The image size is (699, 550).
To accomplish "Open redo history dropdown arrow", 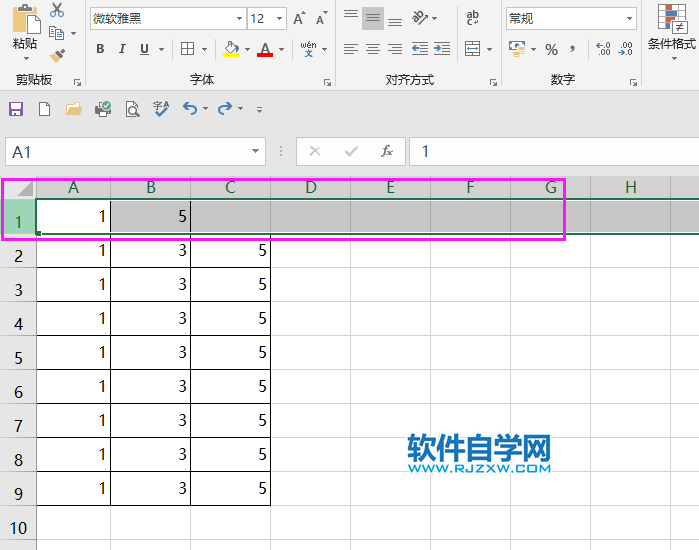I will click(x=241, y=108).
